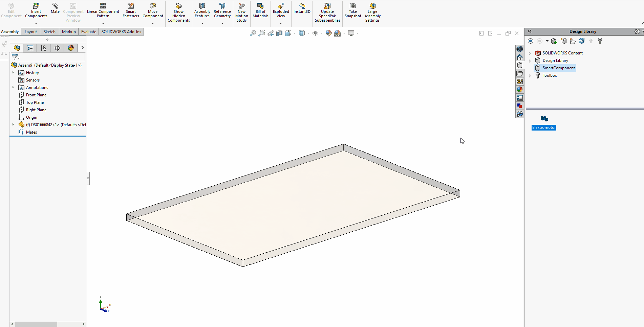Switch to the Assembly tab
644x327 pixels.
tap(10, 32)
